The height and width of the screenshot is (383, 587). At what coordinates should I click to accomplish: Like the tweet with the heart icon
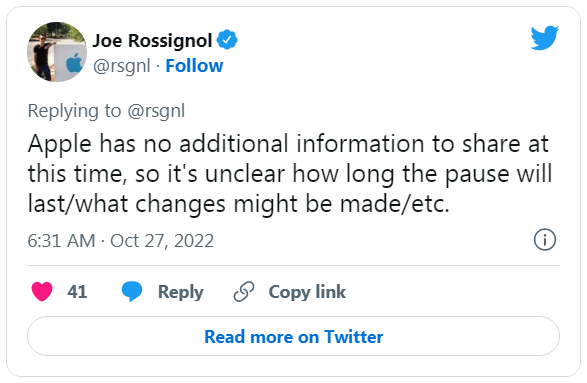pyautogui.click(x=42, y=292)
